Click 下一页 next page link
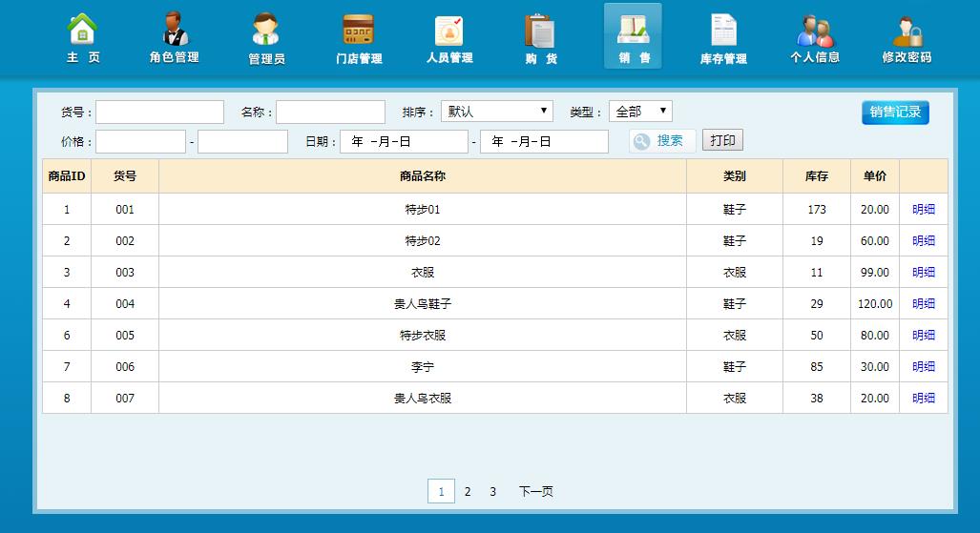Viewport: 980px width, 533px height. pyautogui.click(x=535, y=492)
